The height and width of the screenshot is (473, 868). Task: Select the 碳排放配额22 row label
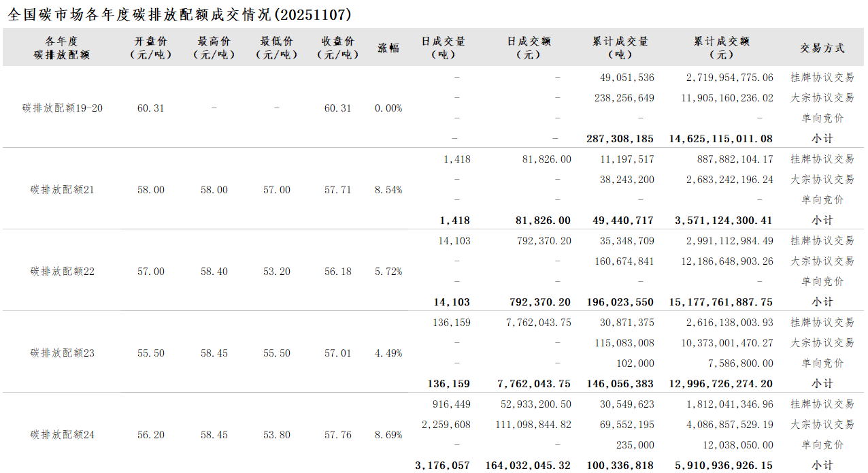tap(63, 272)
